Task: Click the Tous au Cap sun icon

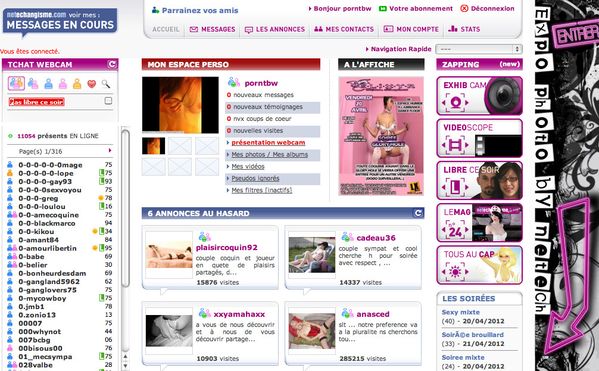Action: pos(455,272)
